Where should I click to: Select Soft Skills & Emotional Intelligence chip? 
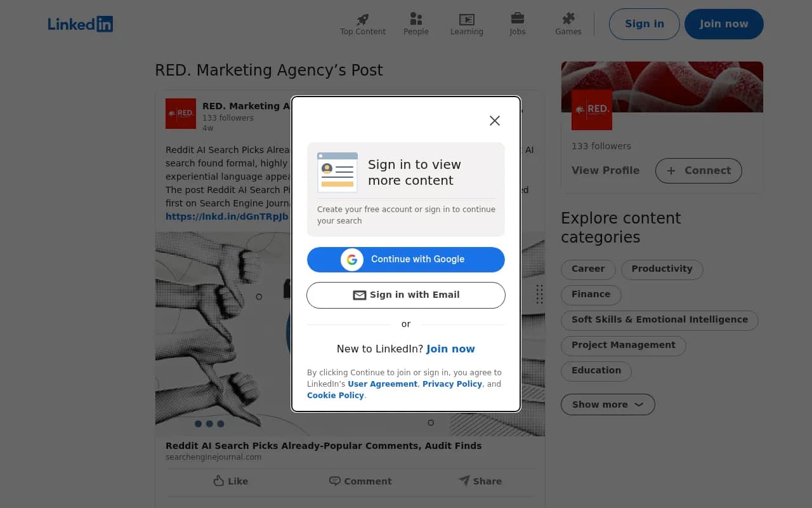coord(660,320)
